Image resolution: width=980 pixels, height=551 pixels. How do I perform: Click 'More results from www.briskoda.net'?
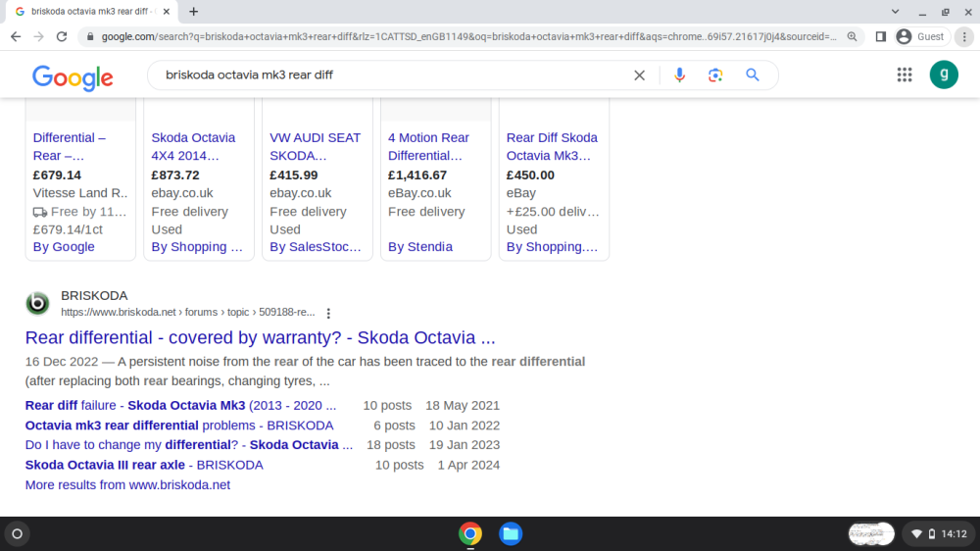click(127, 484)
